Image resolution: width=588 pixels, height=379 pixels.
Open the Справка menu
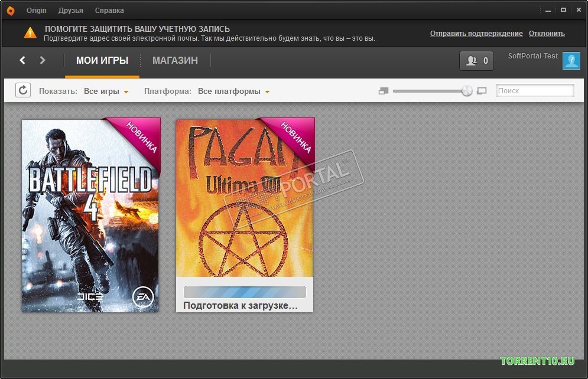point(109,11)
